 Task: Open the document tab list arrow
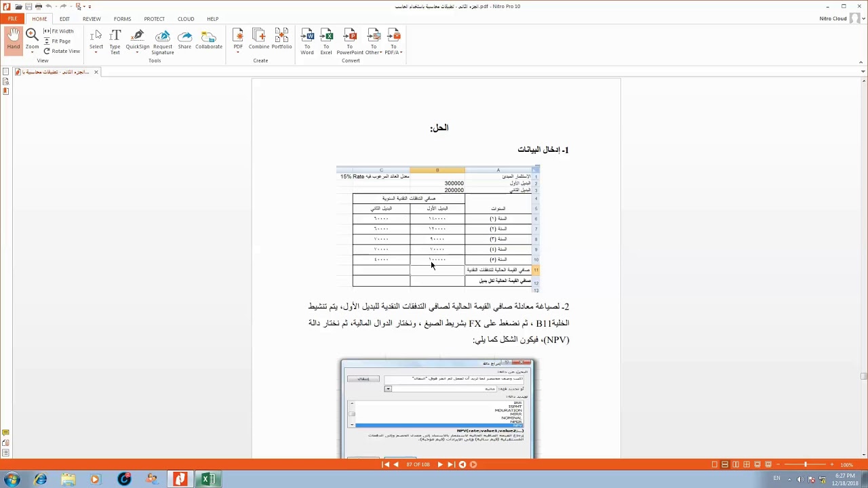tap(863, 72)
